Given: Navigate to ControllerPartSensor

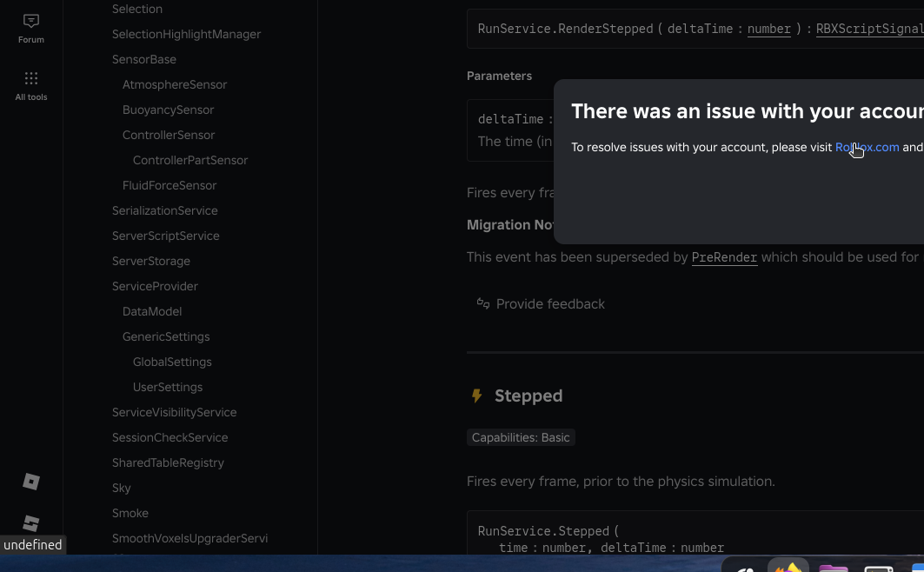Looking at the screenshot, I should pyautogui.click(x=190, y=160).
